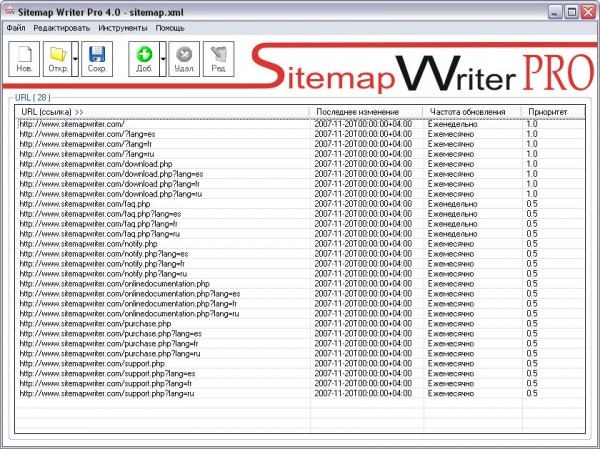The image size is (600, 449).
Task: Select row http://www.sitemapwriter.com/
Action: [x=301, y=124]
